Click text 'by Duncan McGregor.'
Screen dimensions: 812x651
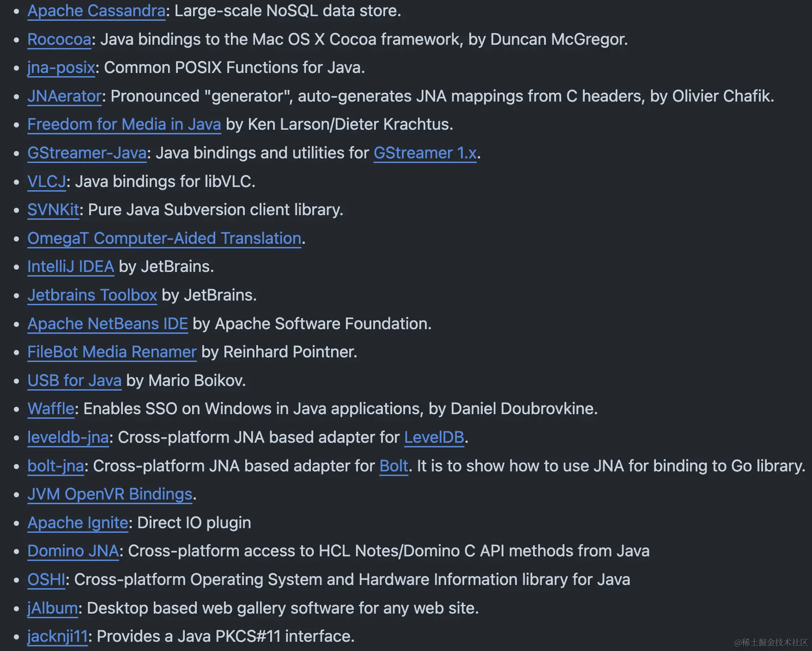(548, 39)
